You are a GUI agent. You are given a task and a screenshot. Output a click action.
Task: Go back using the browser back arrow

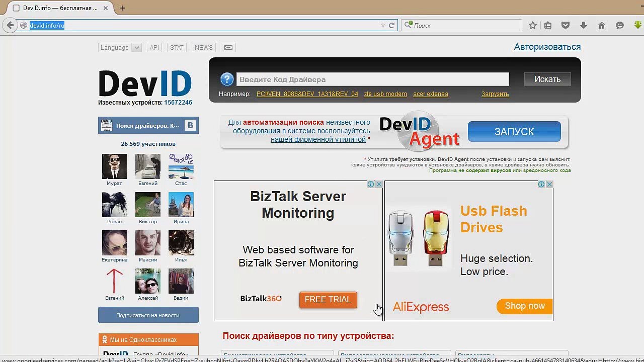tap(10, 25)
